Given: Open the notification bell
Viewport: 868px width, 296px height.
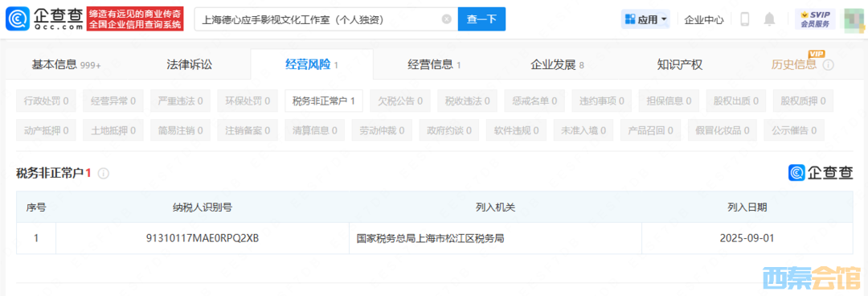Looking at the screenshot, I should tap(769, 19).
